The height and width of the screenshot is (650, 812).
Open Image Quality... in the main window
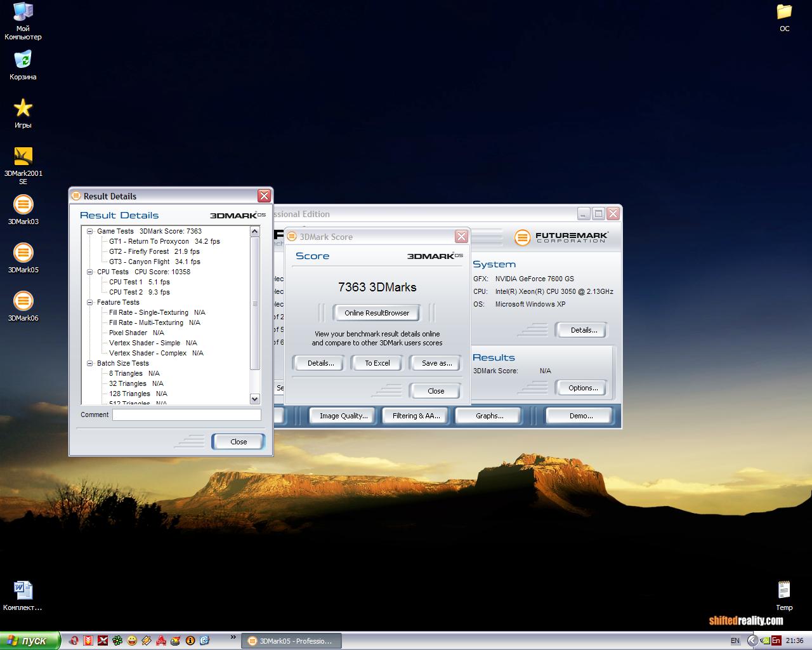pos(343,416)
